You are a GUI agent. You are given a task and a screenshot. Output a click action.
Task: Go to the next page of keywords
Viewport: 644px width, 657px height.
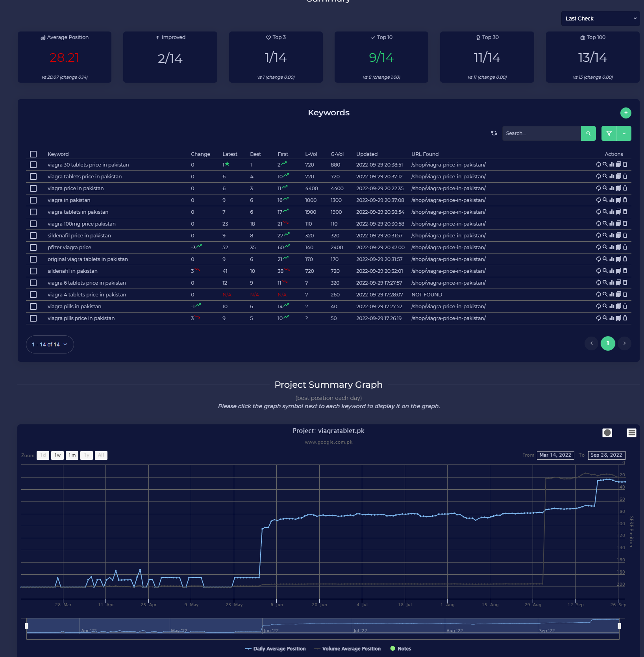tap(624, 343)
